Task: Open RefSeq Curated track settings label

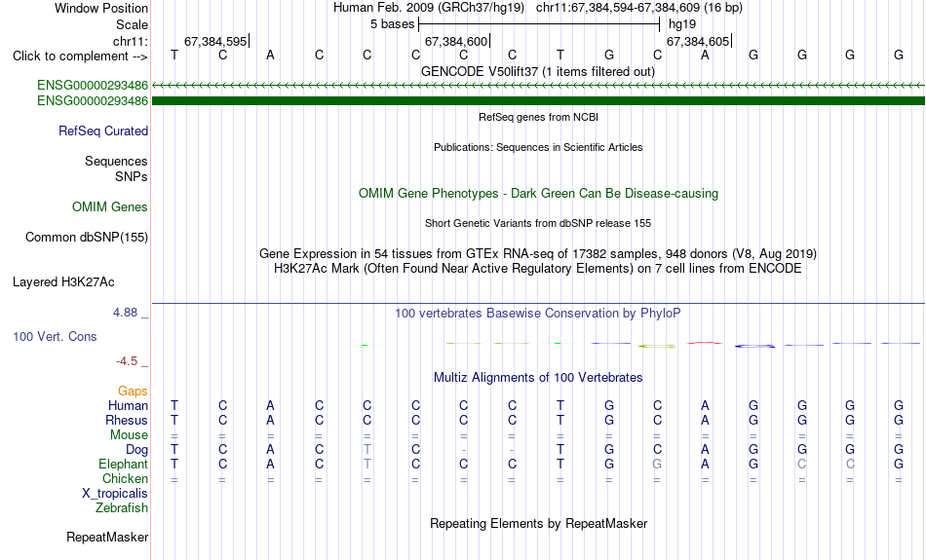Action: tap(102, 131)
